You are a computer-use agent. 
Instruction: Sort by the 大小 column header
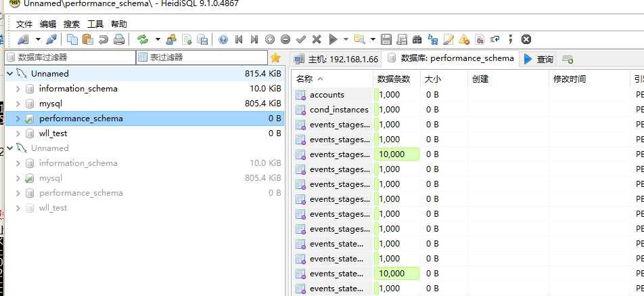[x=444, y=79]
